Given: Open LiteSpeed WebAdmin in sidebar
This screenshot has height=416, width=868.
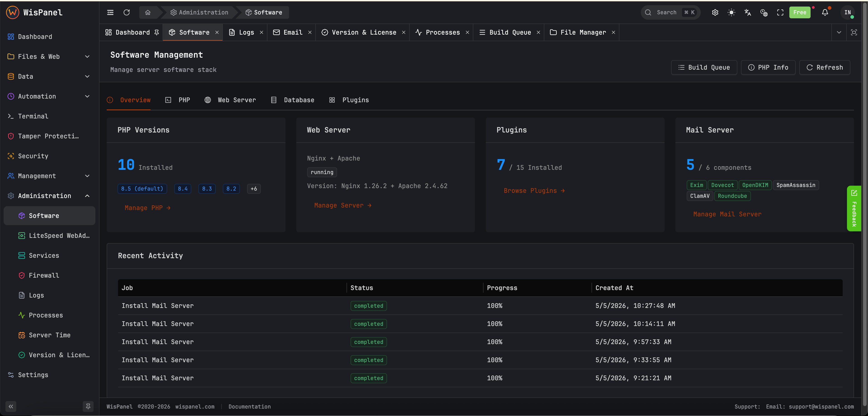Looking at the screenshot, I should [x=49, y=235].
